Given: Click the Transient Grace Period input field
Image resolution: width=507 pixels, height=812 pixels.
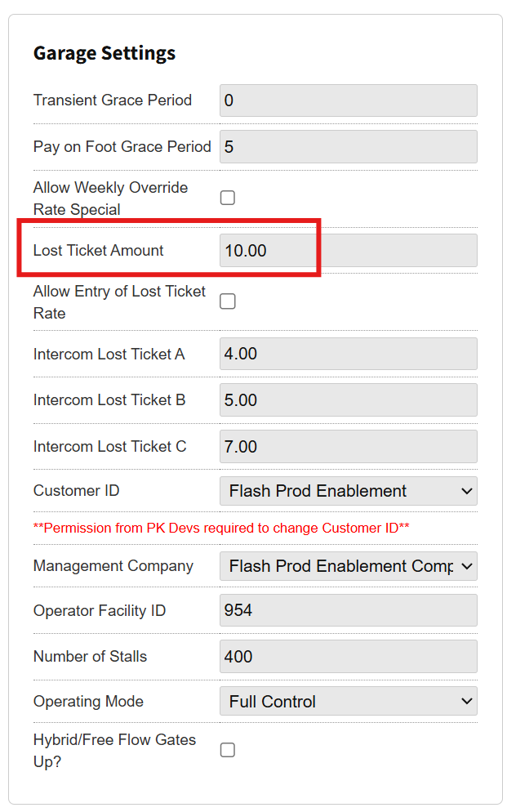Looking at the screenshot, I should (x=348, y=100).
